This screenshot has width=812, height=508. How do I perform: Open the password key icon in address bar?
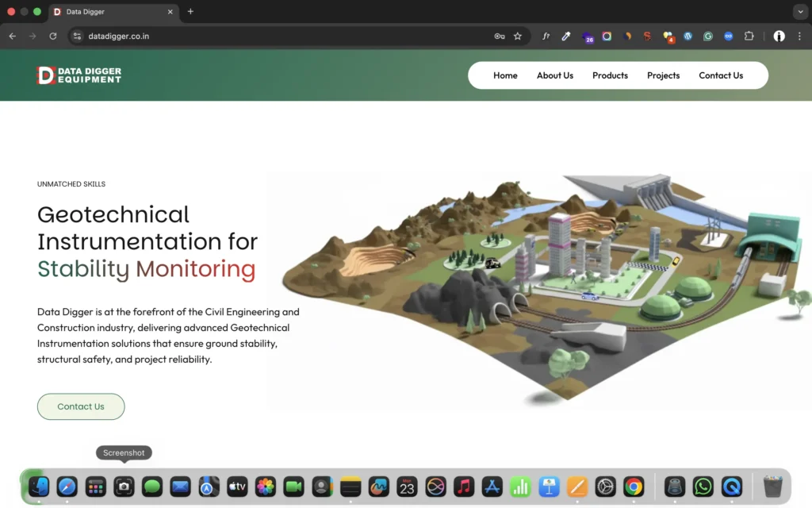point(500,37)
